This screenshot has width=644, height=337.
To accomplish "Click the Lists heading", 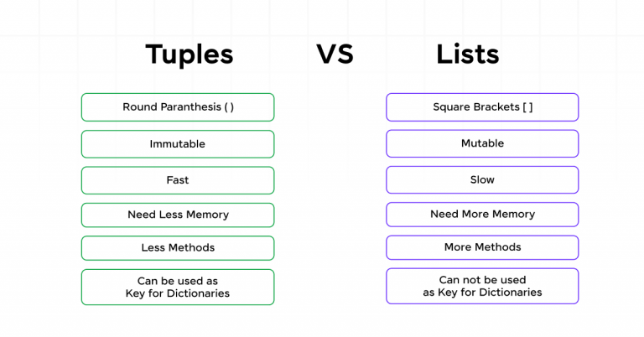I will click(x=467, y=54).
